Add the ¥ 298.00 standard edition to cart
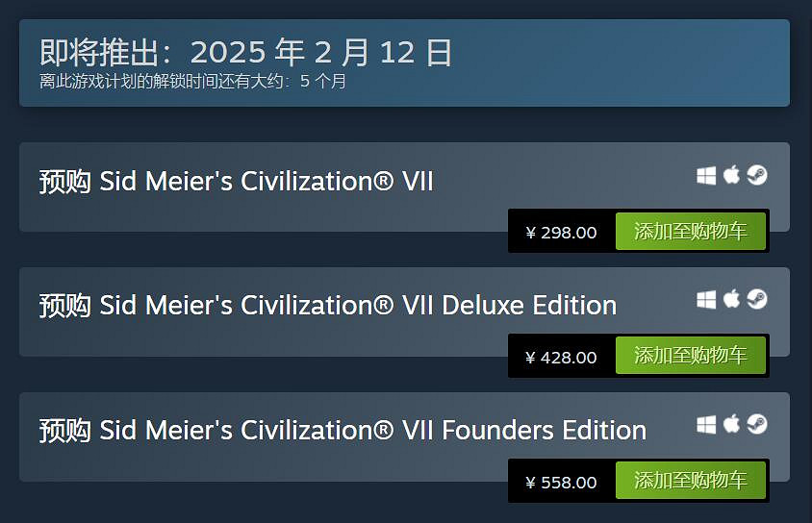The image size is (812, 523). pos(690,232)
